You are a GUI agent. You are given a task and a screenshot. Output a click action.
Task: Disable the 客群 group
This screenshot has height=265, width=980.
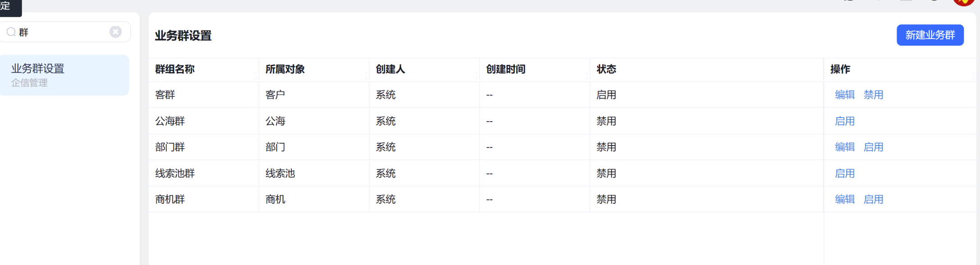[x=873, y=95]
